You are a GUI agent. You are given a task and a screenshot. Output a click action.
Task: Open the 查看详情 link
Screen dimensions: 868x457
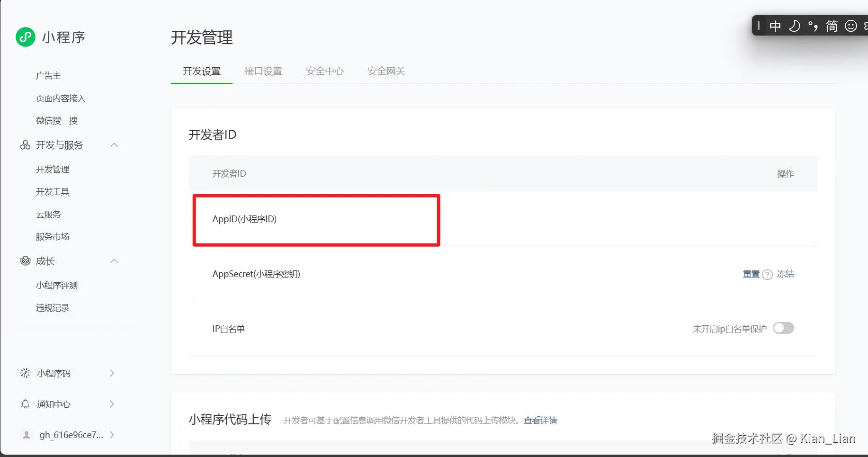click(x=540, y=421)
